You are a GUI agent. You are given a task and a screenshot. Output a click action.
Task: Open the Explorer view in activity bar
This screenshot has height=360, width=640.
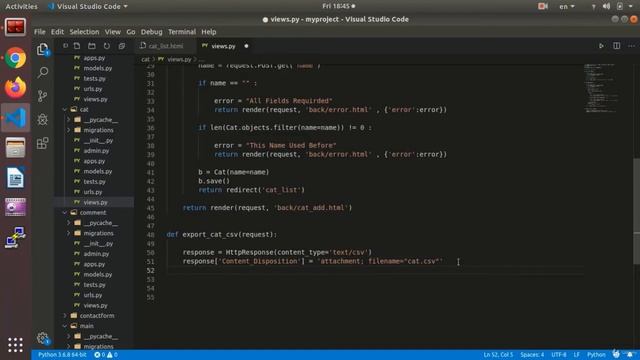(x=42, y=49)
